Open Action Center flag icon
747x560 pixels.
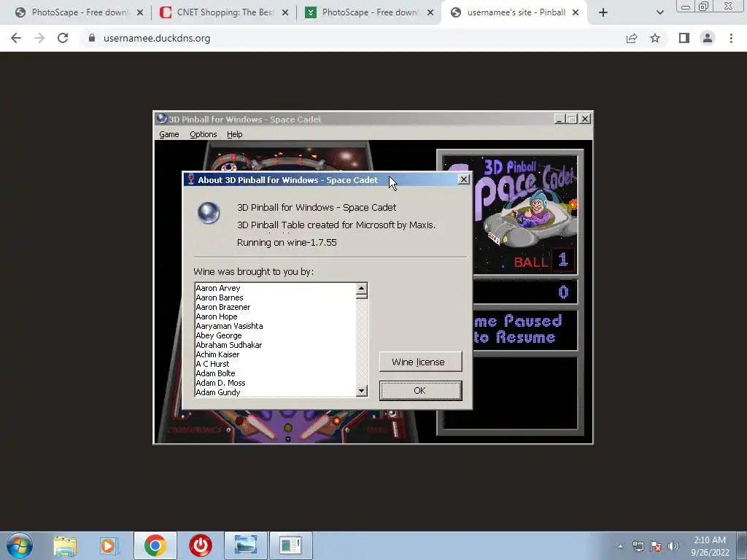[x=656, y=546]
